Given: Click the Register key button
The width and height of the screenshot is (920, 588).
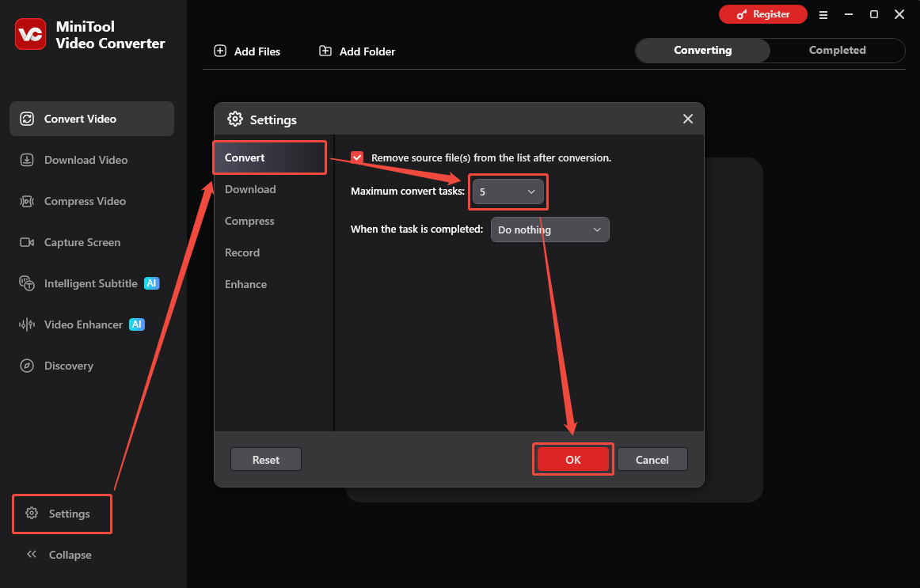Looking at the screenshot, I should tap(762, 14).
